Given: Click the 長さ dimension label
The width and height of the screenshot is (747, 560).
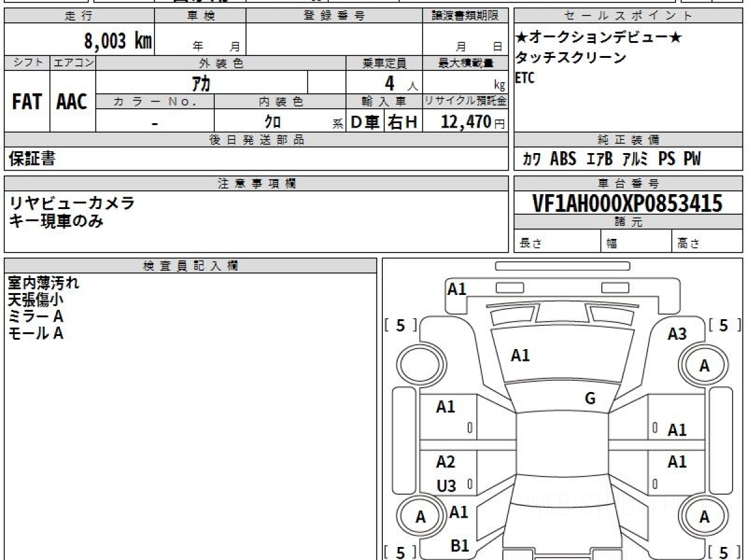Looking at the screenshot, I should click(530, 243).
